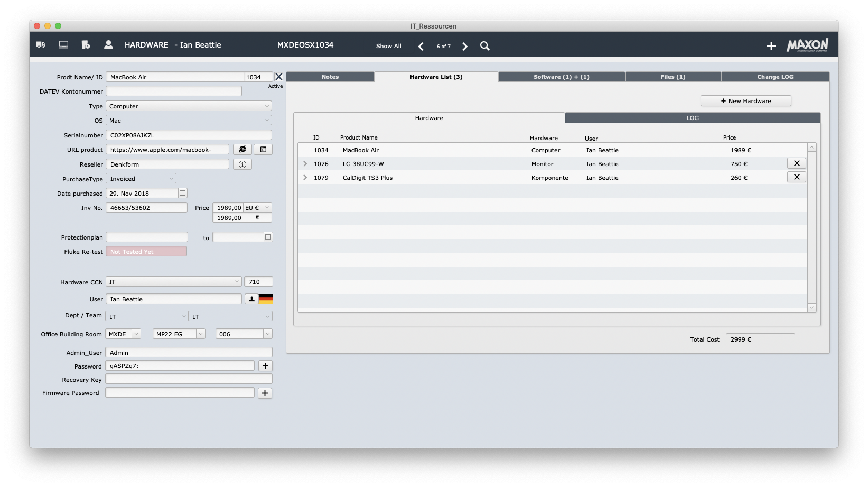Click the Serialnumber field
The height and width of the screenshot is (487, 868).
coord(189,135)
